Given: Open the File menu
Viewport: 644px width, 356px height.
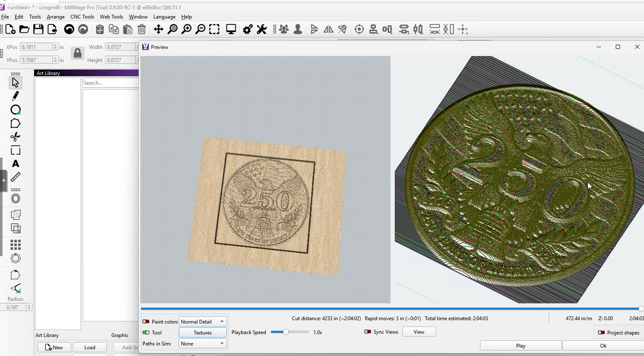Looking at the screenshot, I should pyautogui.click(x=5, y=17).
